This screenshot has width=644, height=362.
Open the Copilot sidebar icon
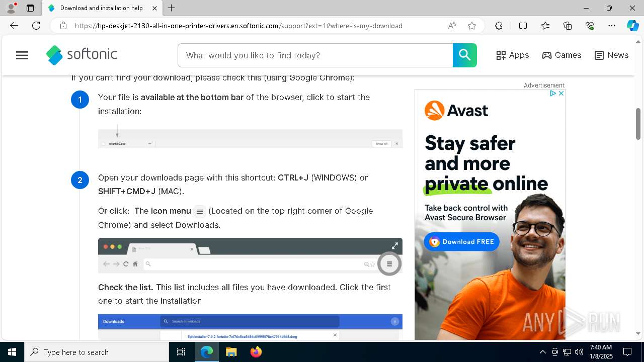pyautogui.click(x=632, y=26)
